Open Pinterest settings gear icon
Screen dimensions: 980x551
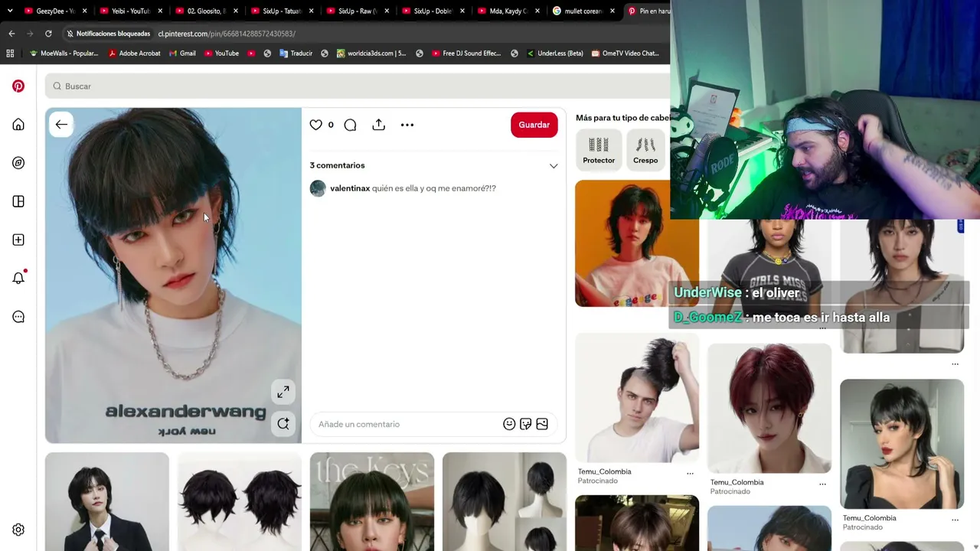(18, 530)
